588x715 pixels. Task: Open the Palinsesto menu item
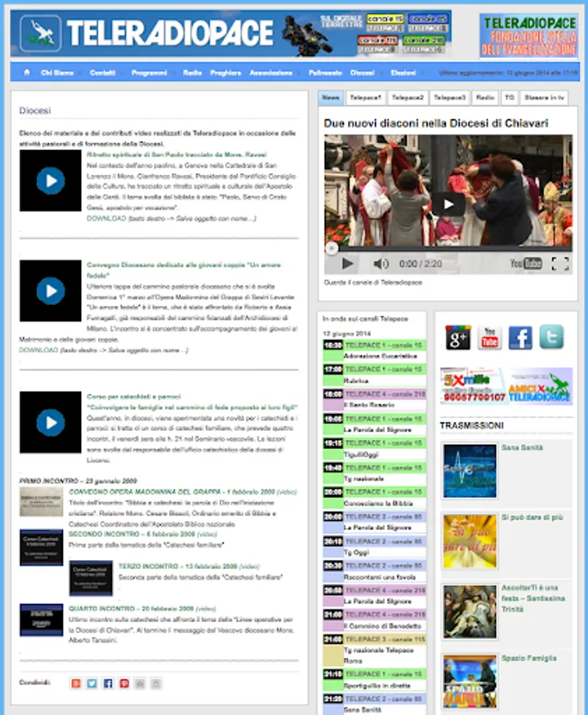tap(325, 72)
